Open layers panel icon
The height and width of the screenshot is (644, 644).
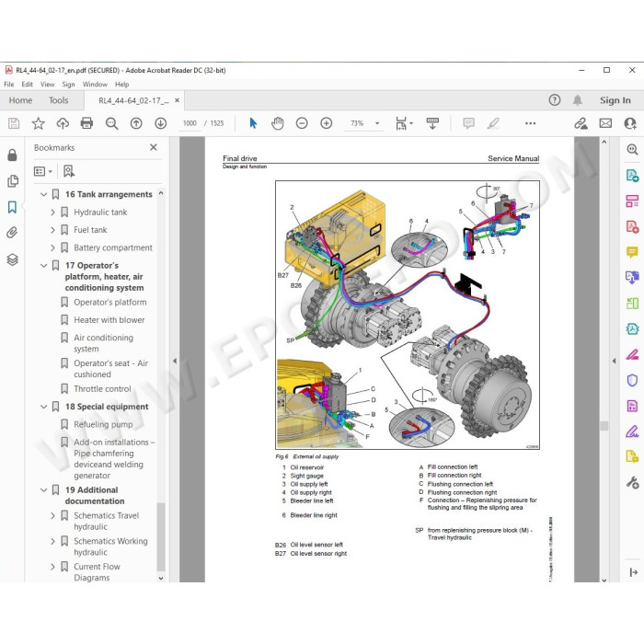(12, 259)
